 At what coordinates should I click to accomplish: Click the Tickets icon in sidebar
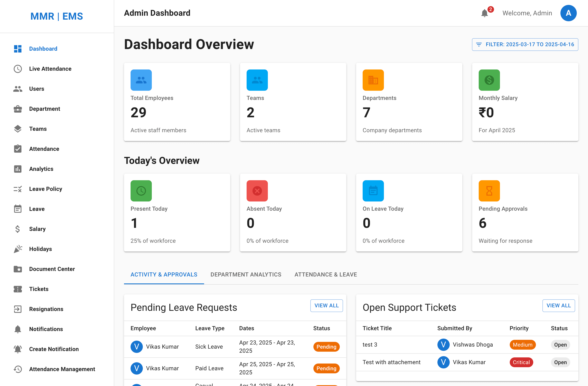18,289
